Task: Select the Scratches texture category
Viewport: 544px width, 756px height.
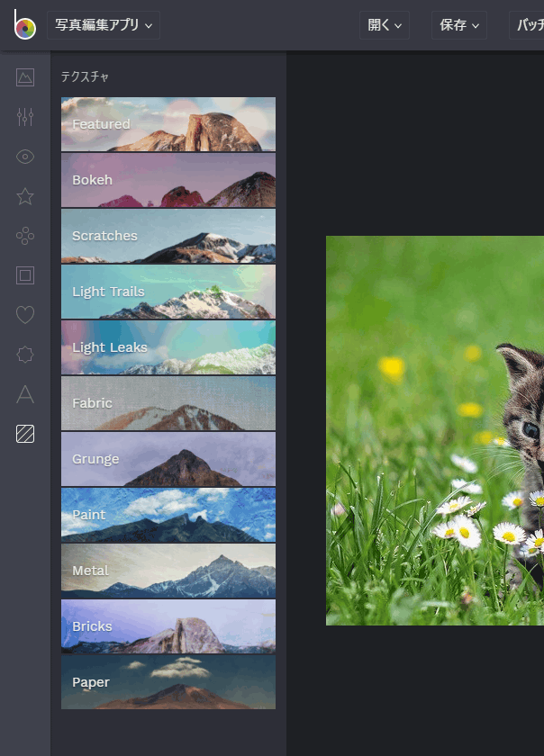Action: point(168,236)
